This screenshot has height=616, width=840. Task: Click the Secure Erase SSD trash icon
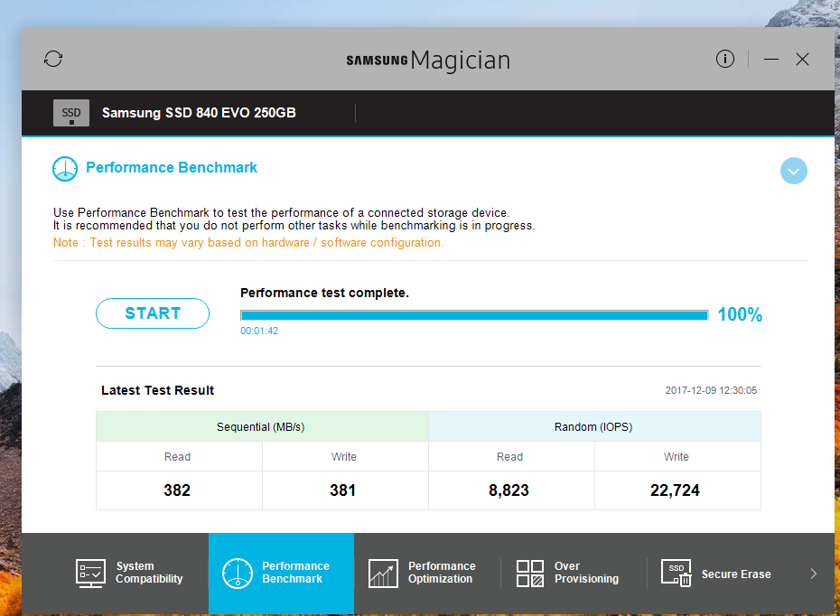(677, 574)
